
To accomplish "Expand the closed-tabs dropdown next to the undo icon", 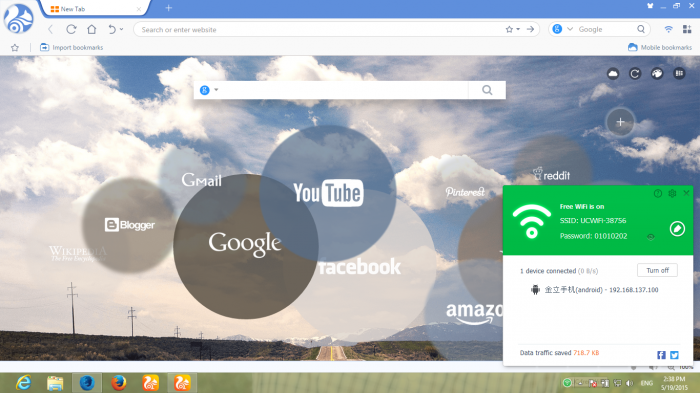I will (x=121, y=29).
